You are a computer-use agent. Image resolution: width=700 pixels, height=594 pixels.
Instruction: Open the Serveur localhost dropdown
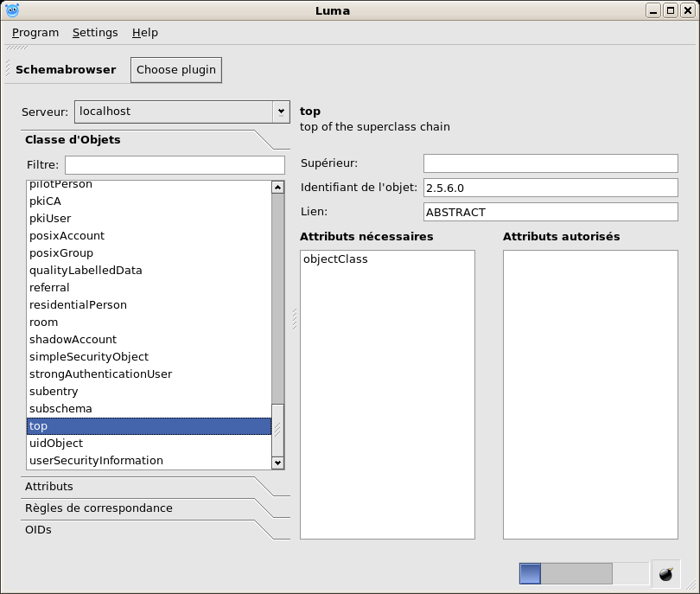point(280,112)
